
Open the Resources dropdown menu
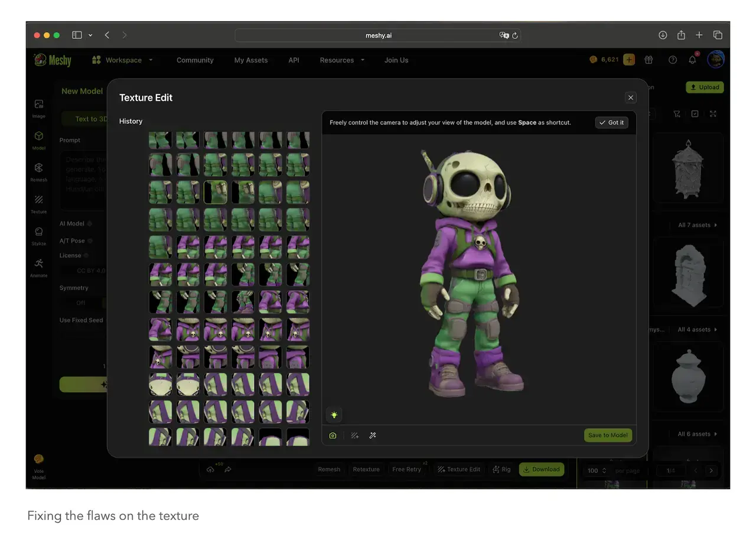click(341, 60)
